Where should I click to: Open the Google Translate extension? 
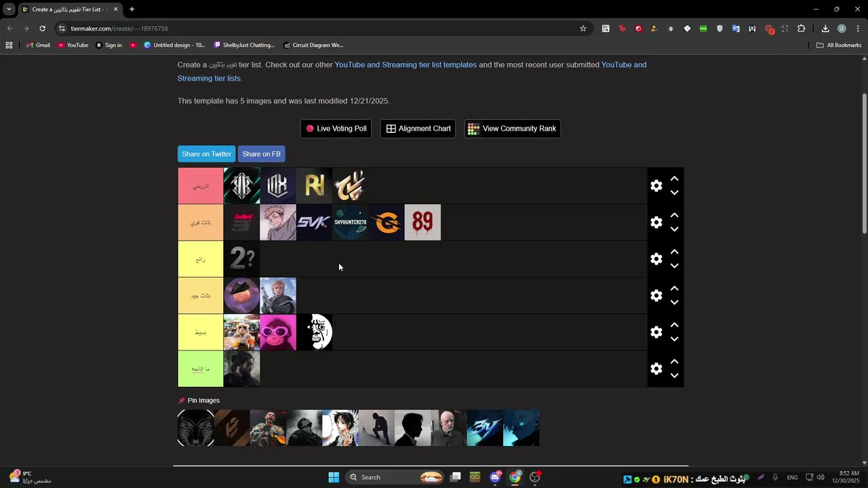(736, 28)
